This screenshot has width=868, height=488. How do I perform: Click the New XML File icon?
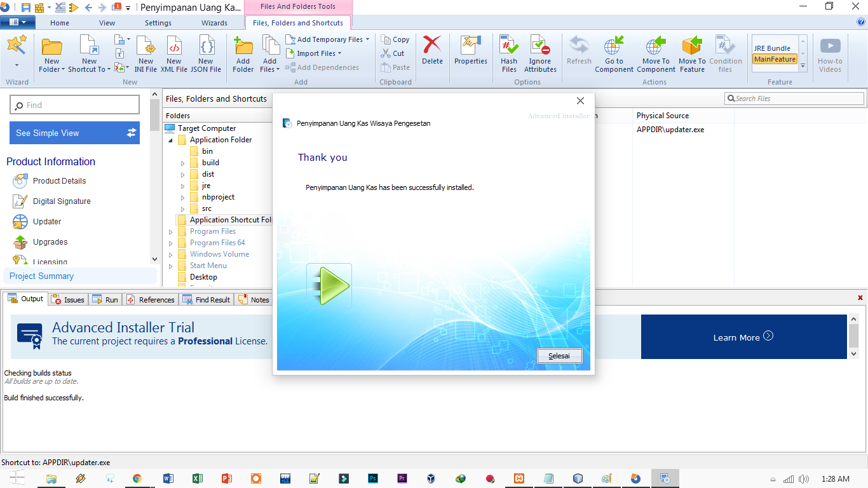tap(173, 46)
